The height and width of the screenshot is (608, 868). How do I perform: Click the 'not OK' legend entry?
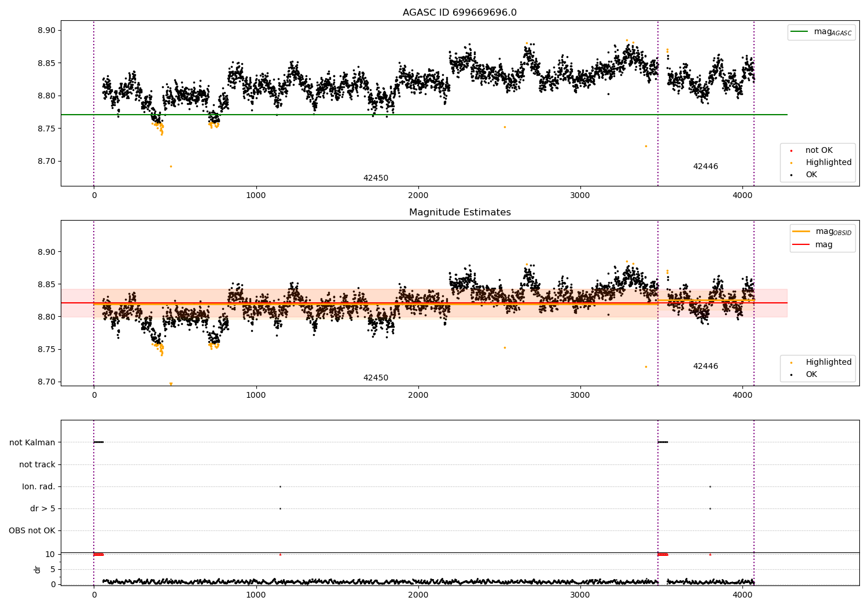click(812, 151)
